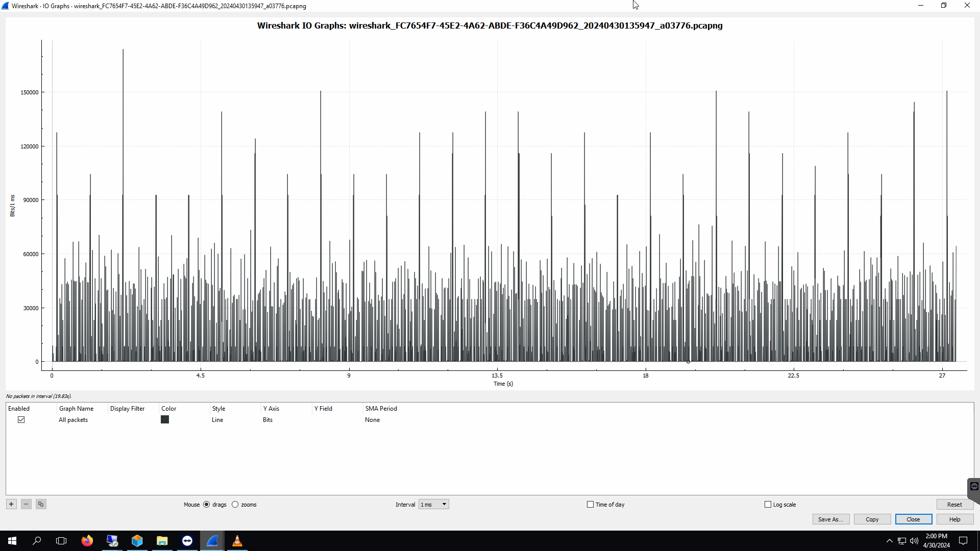
Task: Open taskbar search
Action: pos(37,541)
